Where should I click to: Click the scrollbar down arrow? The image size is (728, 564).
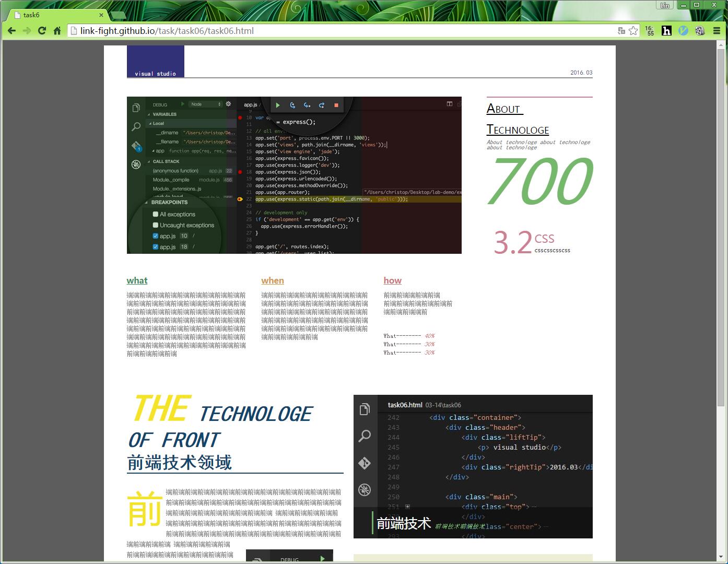coord(721,558)
